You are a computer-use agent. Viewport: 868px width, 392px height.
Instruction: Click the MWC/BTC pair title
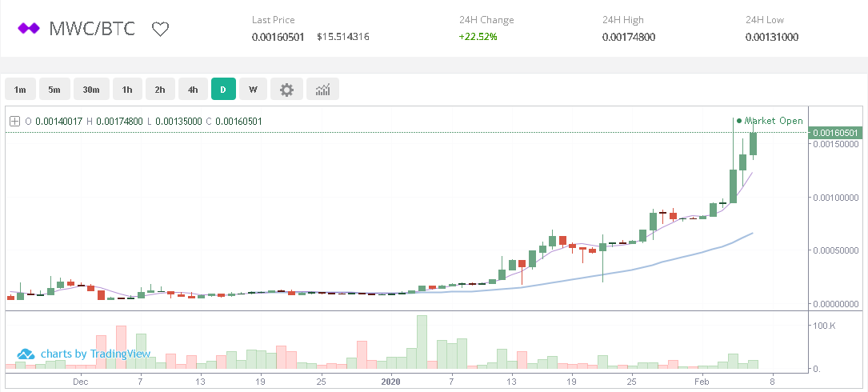point(92,28)
